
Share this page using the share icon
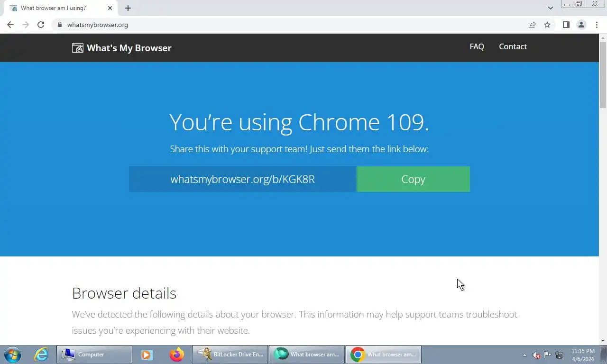(532, 25)
